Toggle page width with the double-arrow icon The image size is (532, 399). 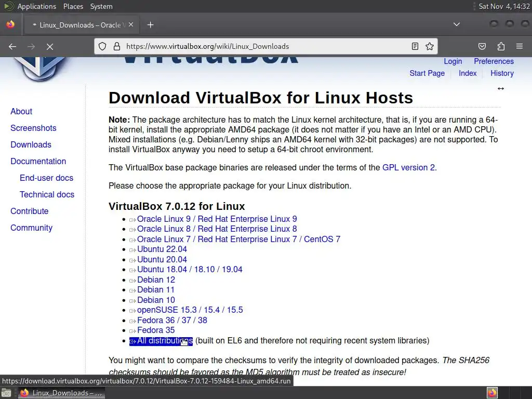[501, 88]
